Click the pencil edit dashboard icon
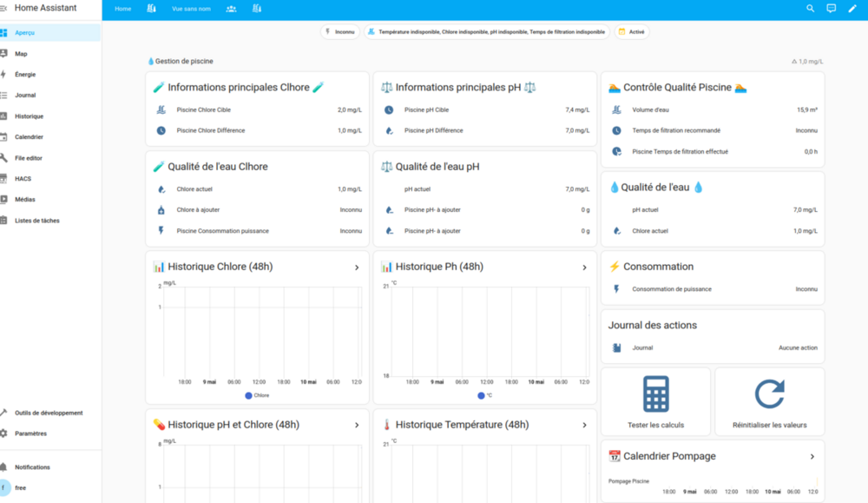This screenshot has height=503, width=868. click(852, 9)
